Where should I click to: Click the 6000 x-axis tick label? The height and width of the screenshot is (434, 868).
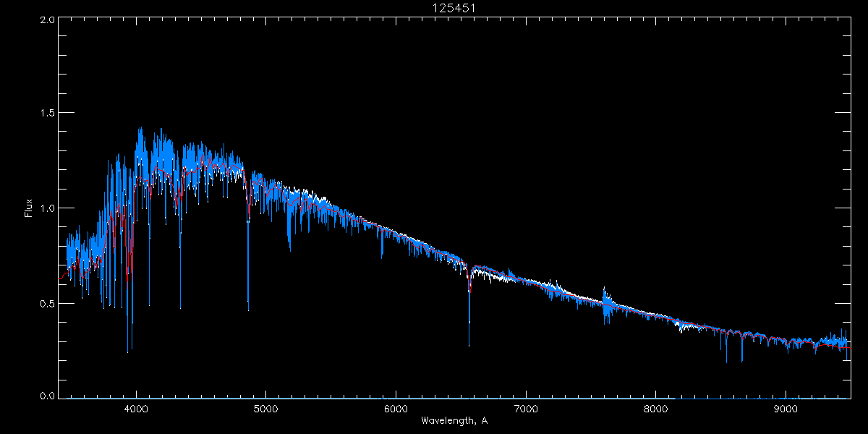click(x=396, y=408)
